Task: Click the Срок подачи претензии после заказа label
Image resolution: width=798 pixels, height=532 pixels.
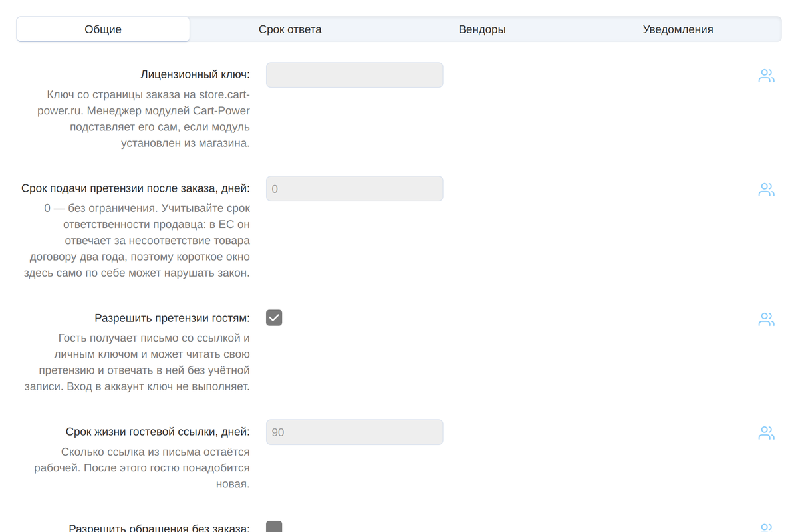Action: [136, 188]
